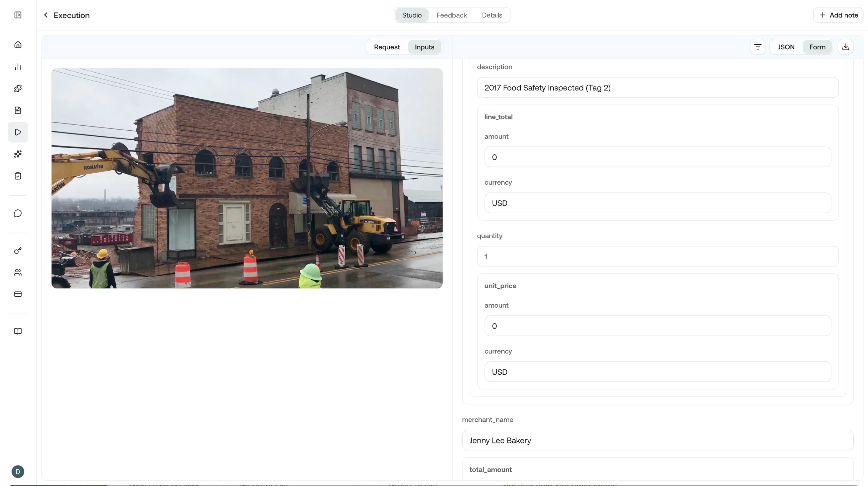The height and width of the screenshot is (486, 868).
Task: Switch to the Details tab
Action: tap(492, 15)
